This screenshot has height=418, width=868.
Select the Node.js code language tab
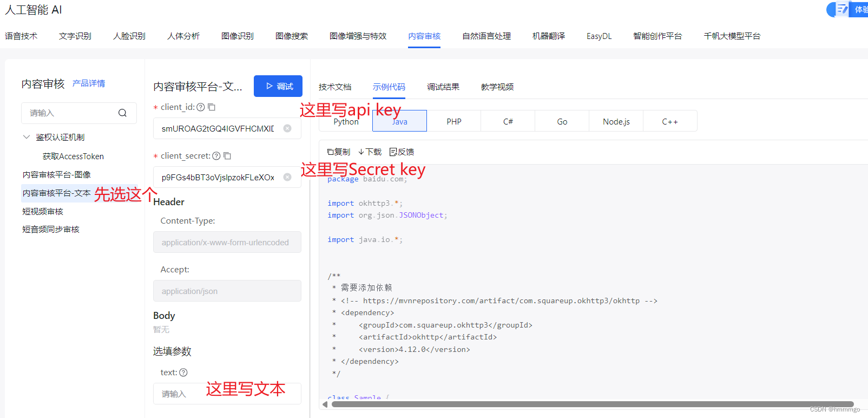tap(616, 121)
